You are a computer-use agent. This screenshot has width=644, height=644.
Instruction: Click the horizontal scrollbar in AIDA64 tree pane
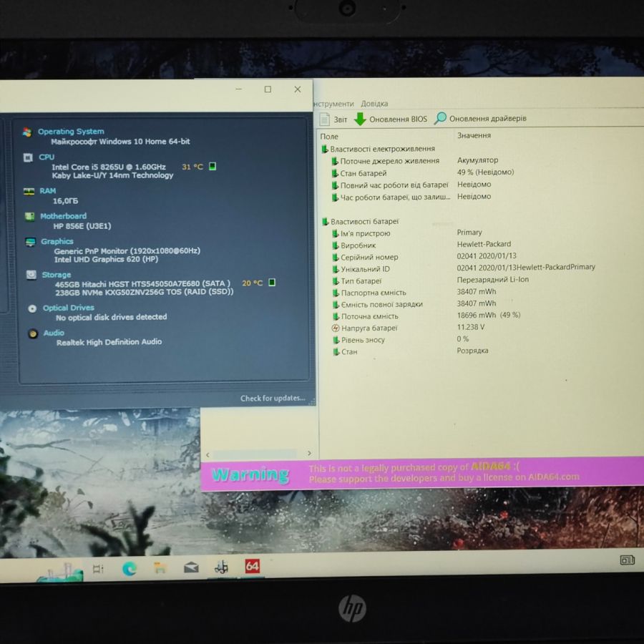255,454
